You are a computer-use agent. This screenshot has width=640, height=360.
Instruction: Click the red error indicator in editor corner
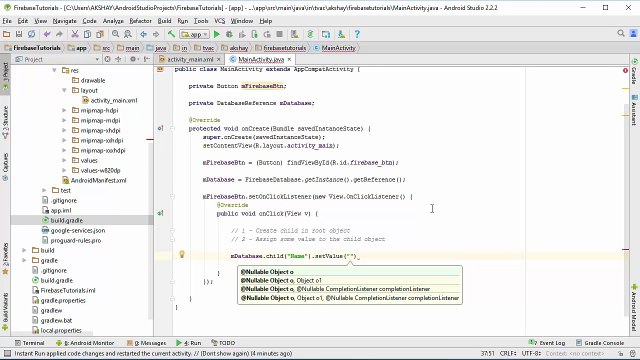(625, 71)
